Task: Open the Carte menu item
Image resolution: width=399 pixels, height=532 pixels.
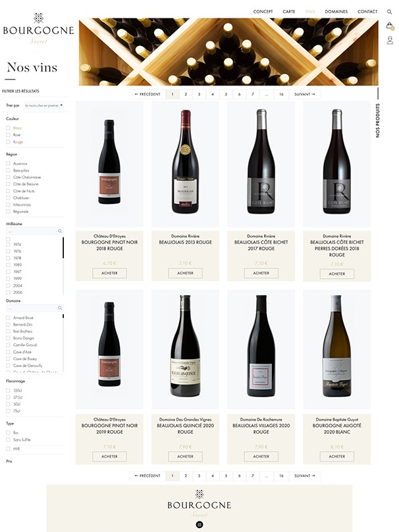Action: 289,12
